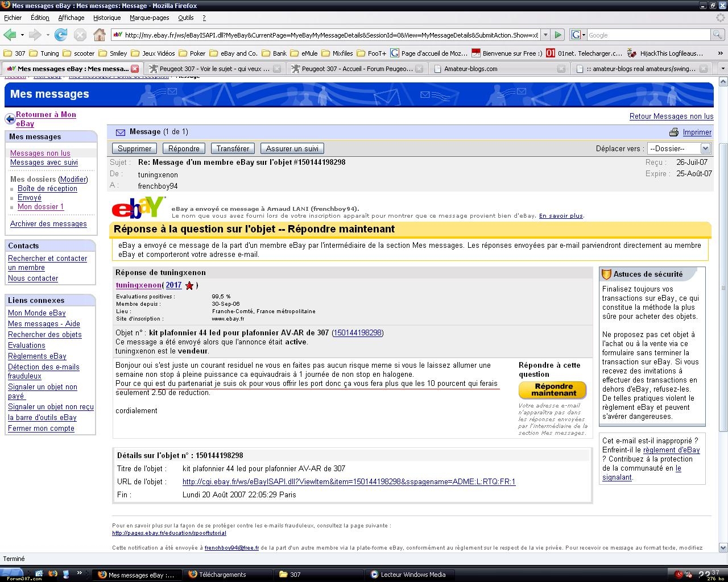
Task: Click the yellow Répondre maintenant button
Action: pos(553,390)
